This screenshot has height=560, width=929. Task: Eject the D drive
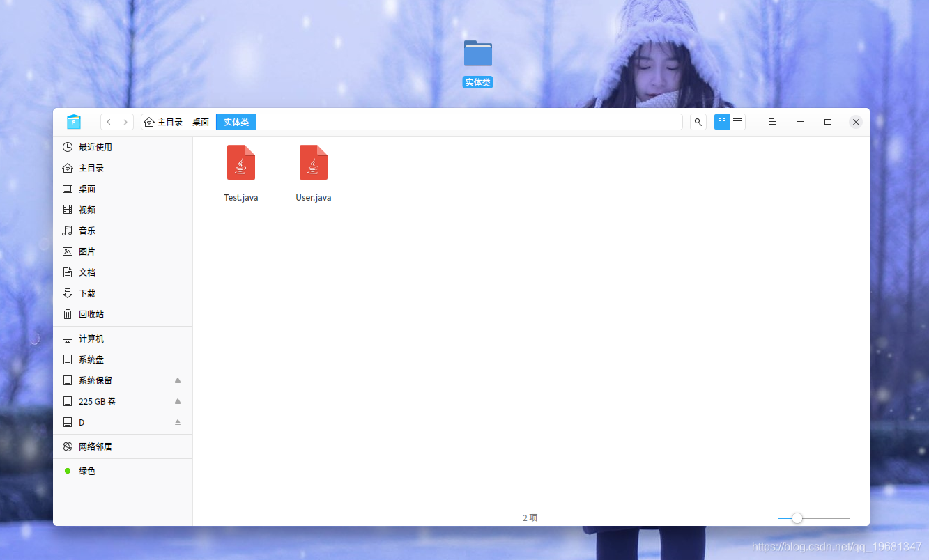pyautogui.click(x=178, y=422)
